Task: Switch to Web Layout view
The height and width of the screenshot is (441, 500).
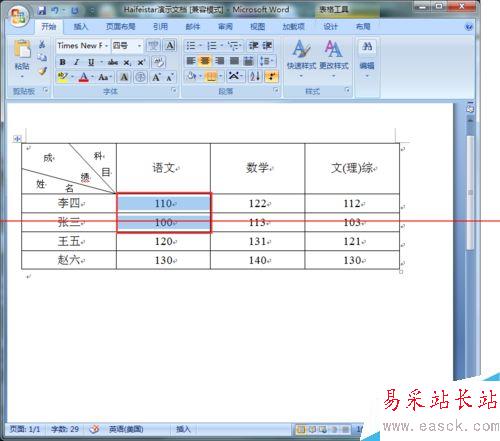Action: [x=323, y=429]
